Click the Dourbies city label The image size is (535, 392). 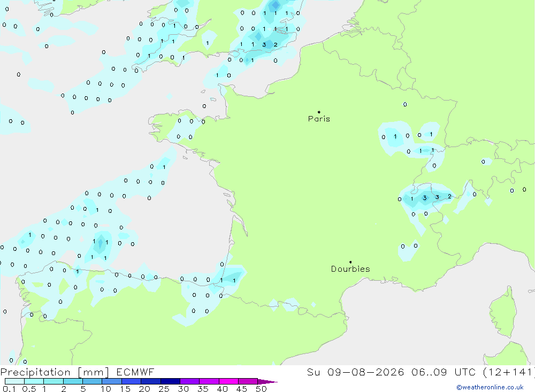[350, 269]
